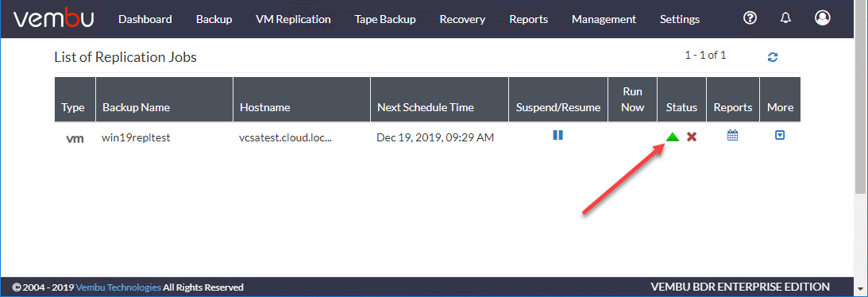The height and width of the screenshot is (297, 868).
Task: Open the help question mark icon
Action: 750,18
